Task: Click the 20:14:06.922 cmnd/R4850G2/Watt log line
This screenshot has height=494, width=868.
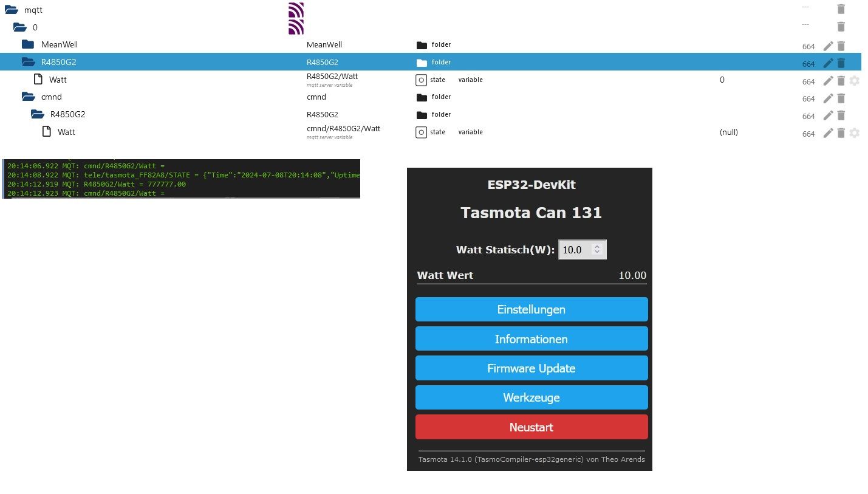Action: point(86,165)
